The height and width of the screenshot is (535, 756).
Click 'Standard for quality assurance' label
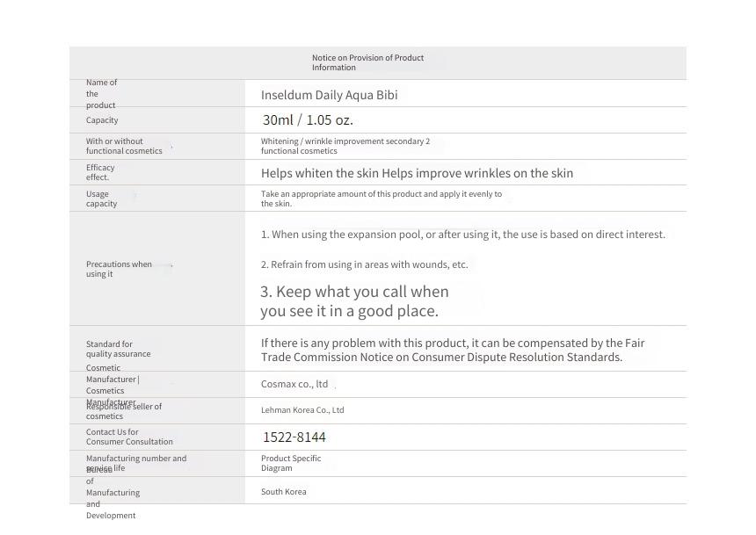pos(118,349)
